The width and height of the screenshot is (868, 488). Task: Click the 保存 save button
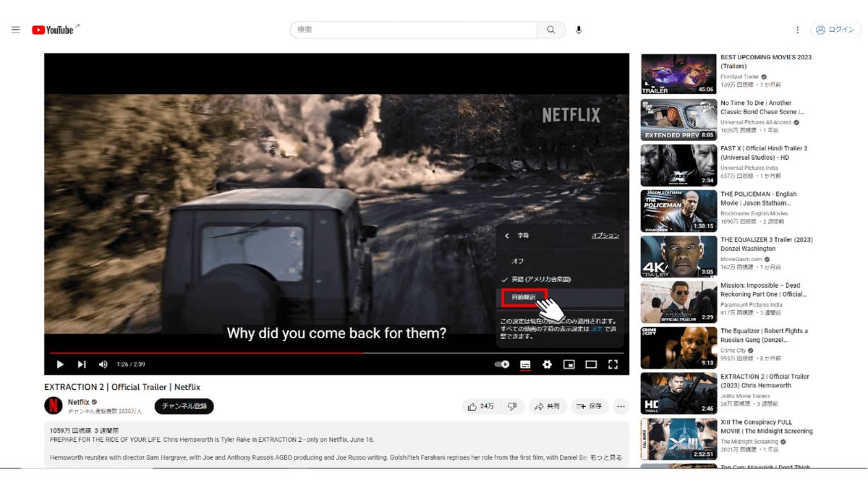590,406
